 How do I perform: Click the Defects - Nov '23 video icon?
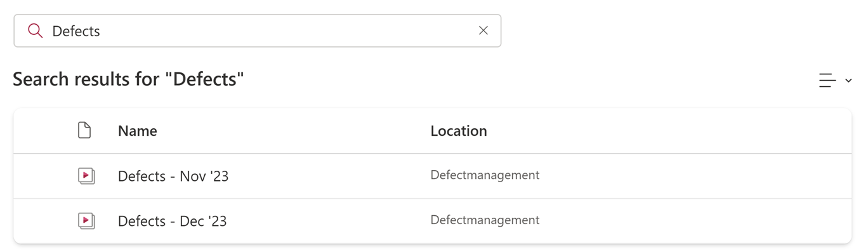coord(86,176)
